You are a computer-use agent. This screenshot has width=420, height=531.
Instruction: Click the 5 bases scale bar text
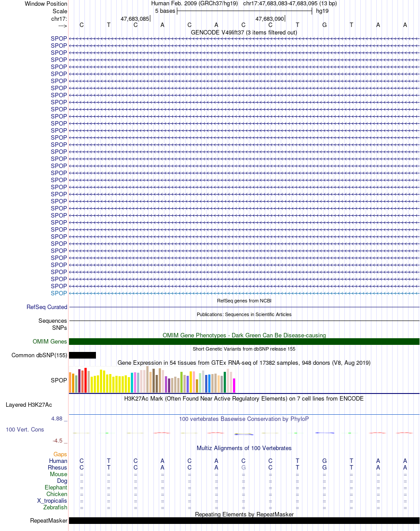[165, 11]
